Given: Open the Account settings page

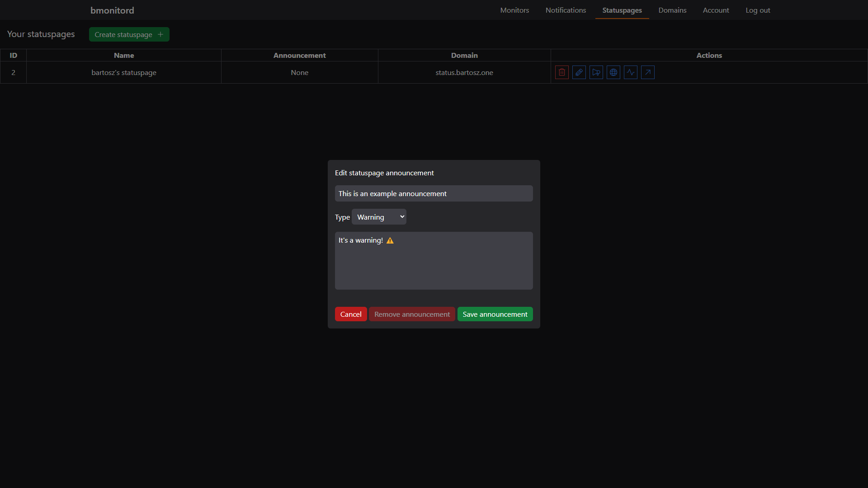Looking at the screenshot, I should pyautogui.click(x=716, y=10).
